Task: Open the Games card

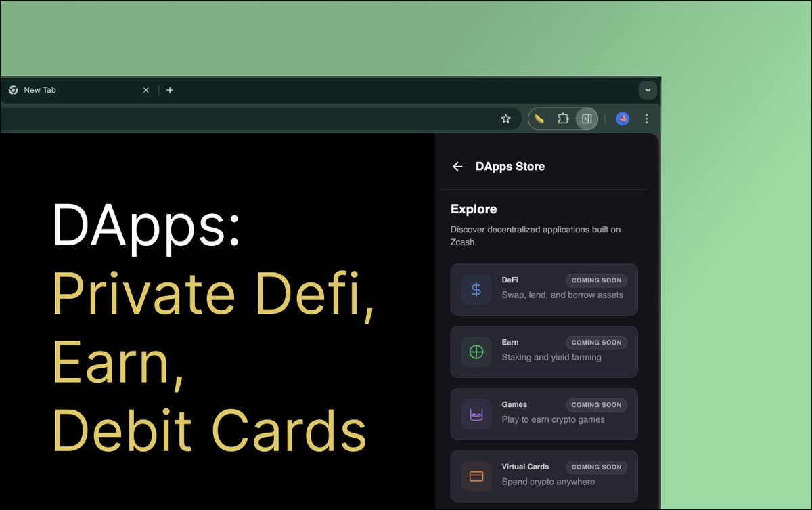Action: point(544,415)
